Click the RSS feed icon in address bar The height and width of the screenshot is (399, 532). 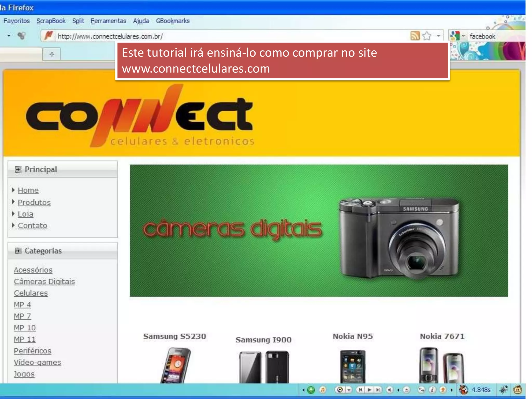[x=415, y=36]
